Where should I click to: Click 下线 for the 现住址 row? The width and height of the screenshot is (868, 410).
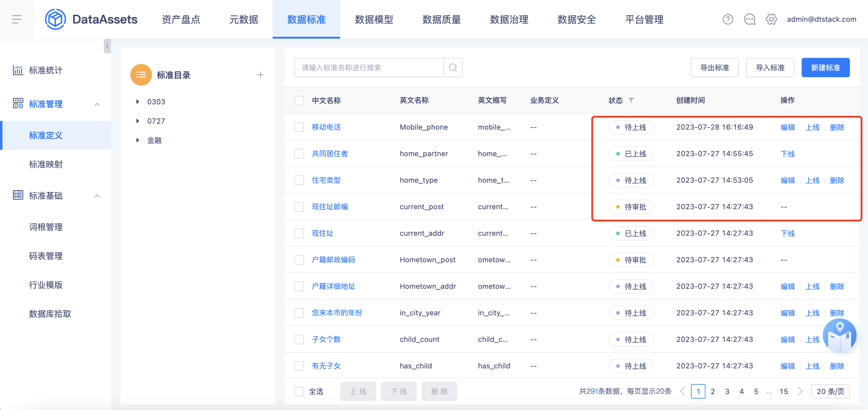[x=787, y=233]
